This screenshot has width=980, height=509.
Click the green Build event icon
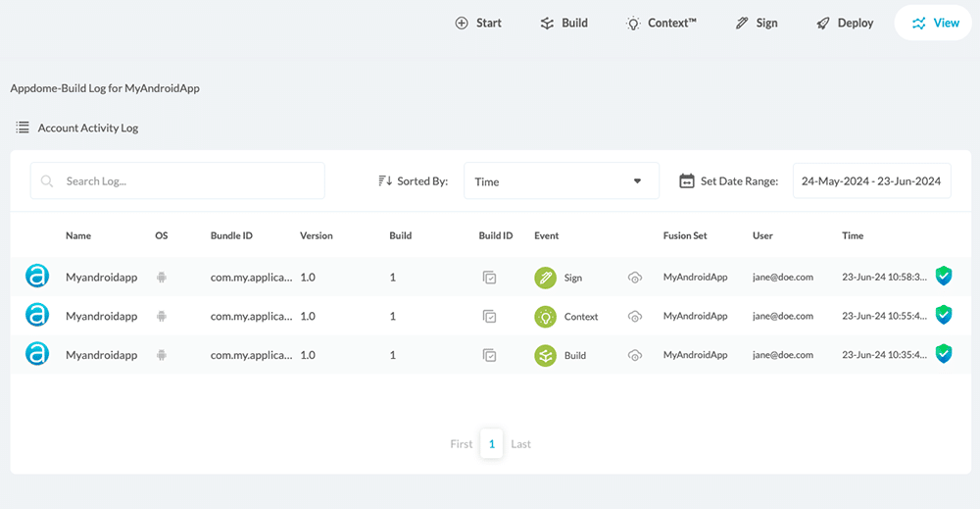click(546, 355)
